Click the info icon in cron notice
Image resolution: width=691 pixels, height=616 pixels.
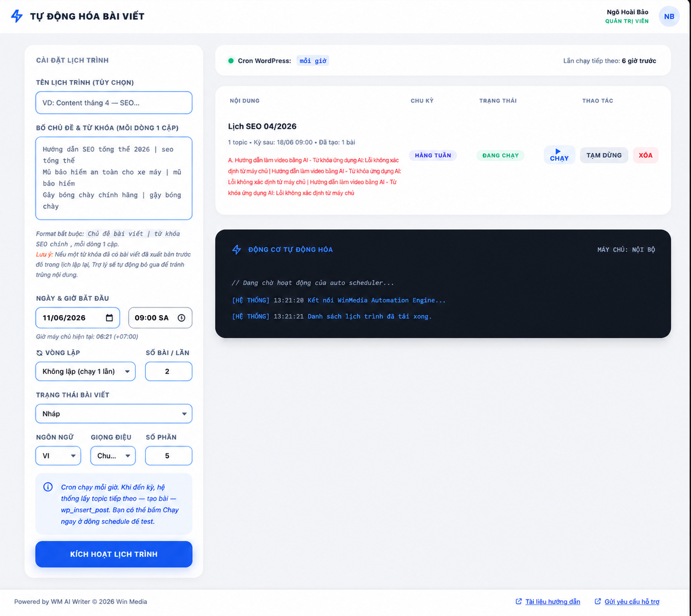pos(48,487)
